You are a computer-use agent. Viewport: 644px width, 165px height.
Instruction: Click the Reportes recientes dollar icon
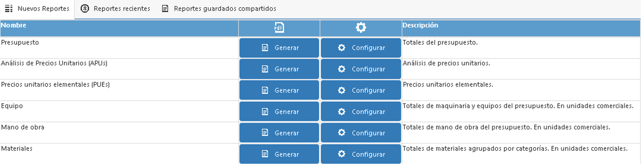tap(85, 9)
